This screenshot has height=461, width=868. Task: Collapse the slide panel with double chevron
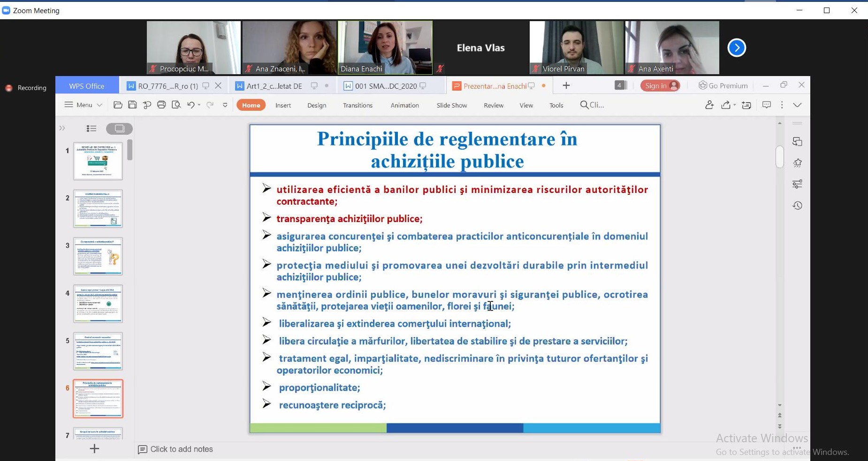tap(62, 128)
